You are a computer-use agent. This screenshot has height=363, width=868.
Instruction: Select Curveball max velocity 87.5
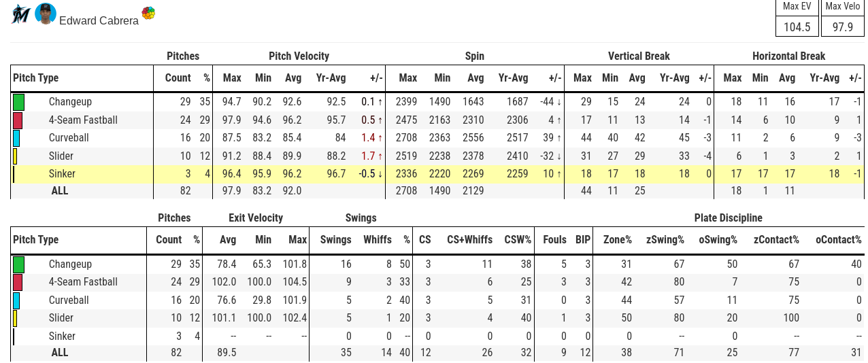pos(232,138)
